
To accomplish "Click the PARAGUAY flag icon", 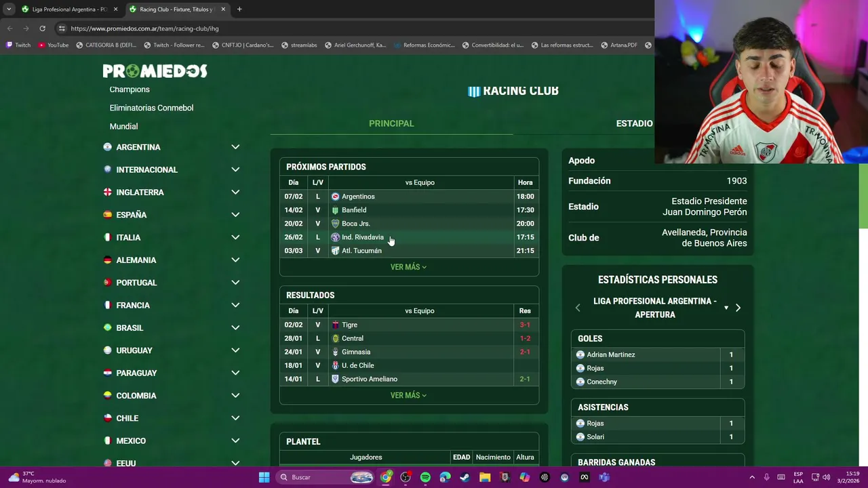I will pos(107,373).
